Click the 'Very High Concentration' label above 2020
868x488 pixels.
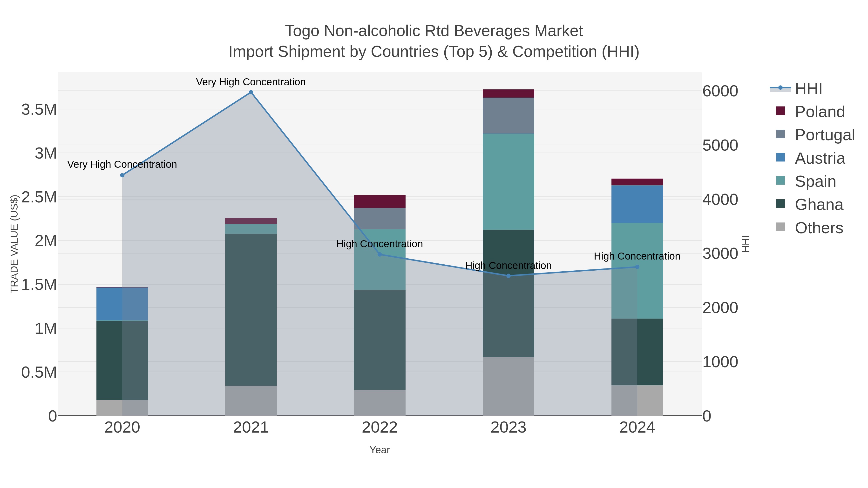coord(122,165)
